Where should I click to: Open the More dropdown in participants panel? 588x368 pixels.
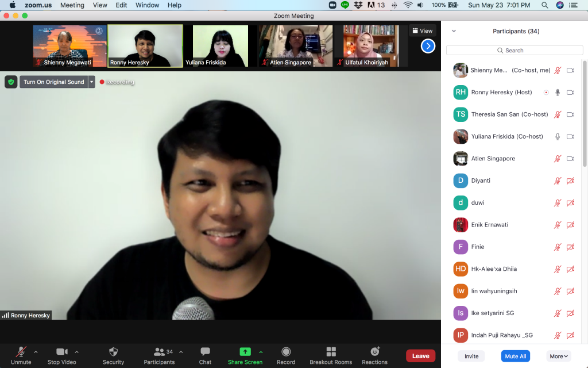click(x=558, y=356)
